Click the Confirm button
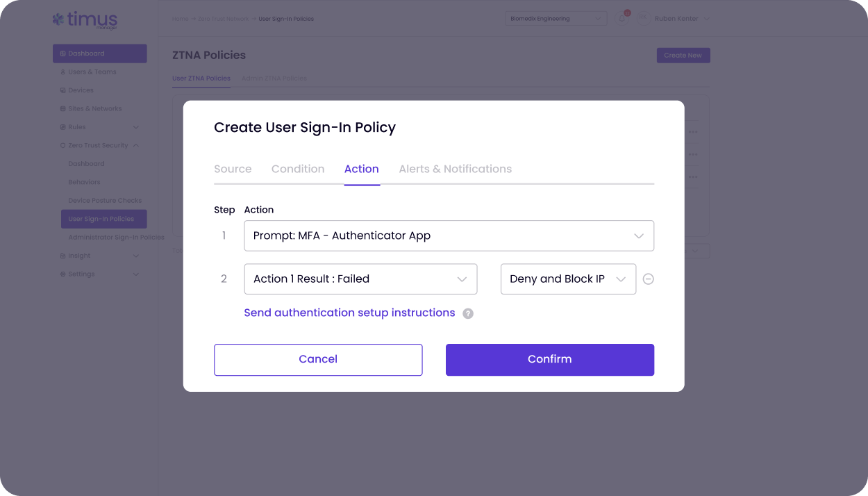868x496 pixels. pos(550,360)
